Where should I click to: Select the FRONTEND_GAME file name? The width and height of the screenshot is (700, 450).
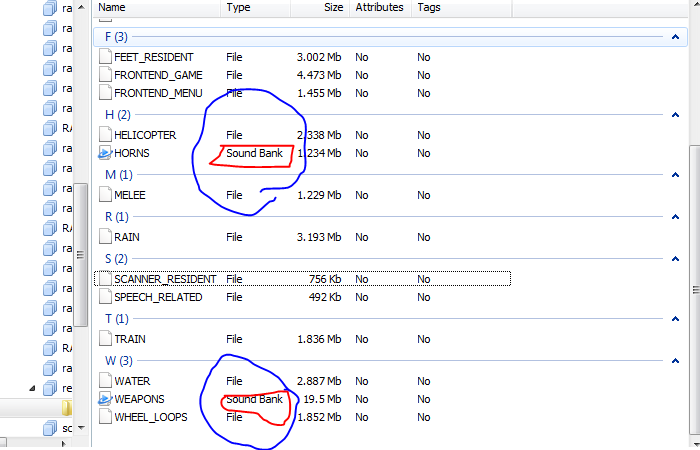[158, 75]
